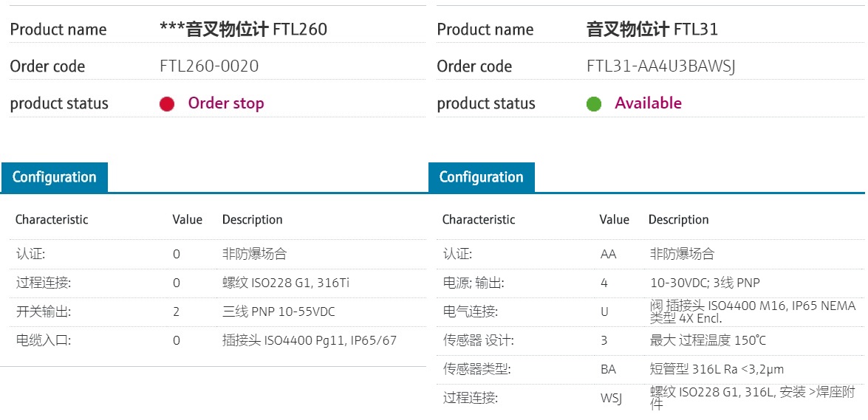Select order code FTL260-0020

pyautogui.click(x=209, y=66)
